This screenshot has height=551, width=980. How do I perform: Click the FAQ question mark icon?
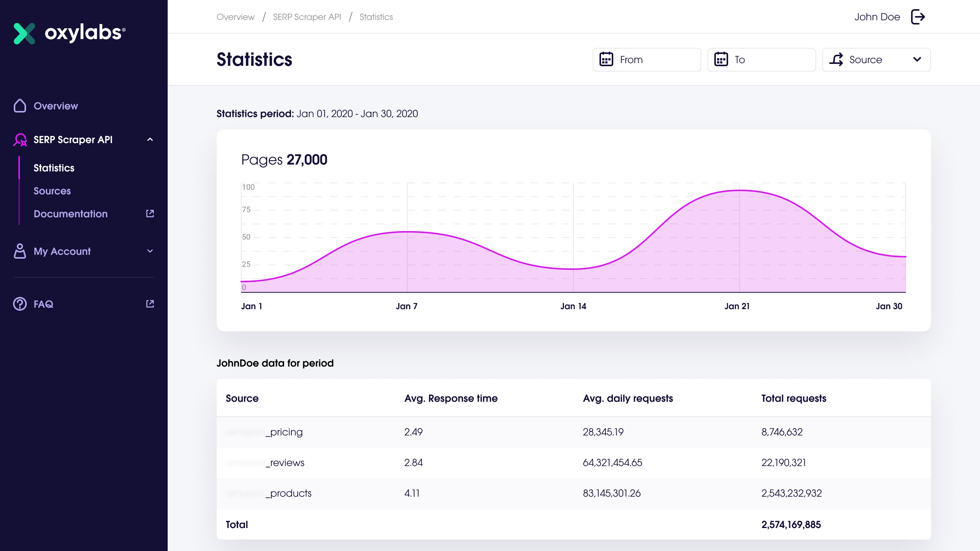click(20, 304)
